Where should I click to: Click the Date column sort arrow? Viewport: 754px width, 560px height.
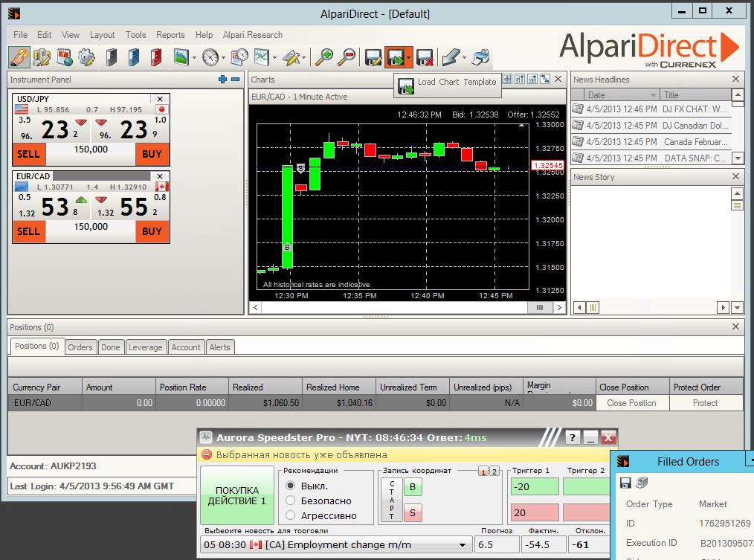tap(653, 94)
